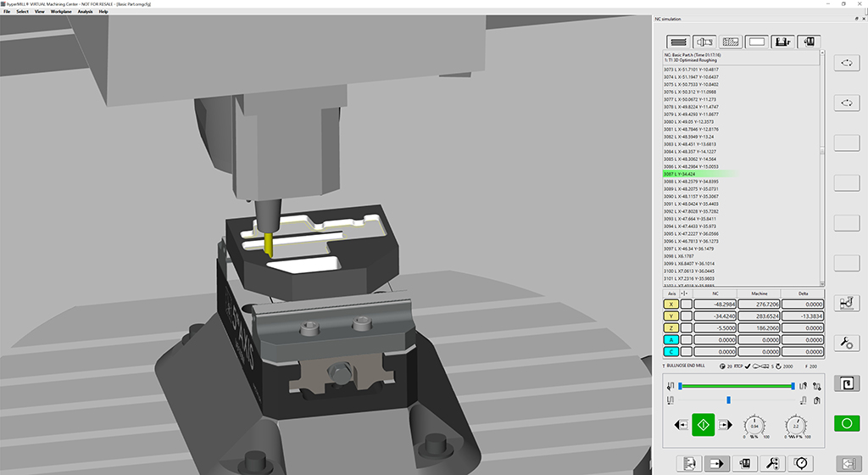Click the cyan C axis label button

click(x=671, y=351)
